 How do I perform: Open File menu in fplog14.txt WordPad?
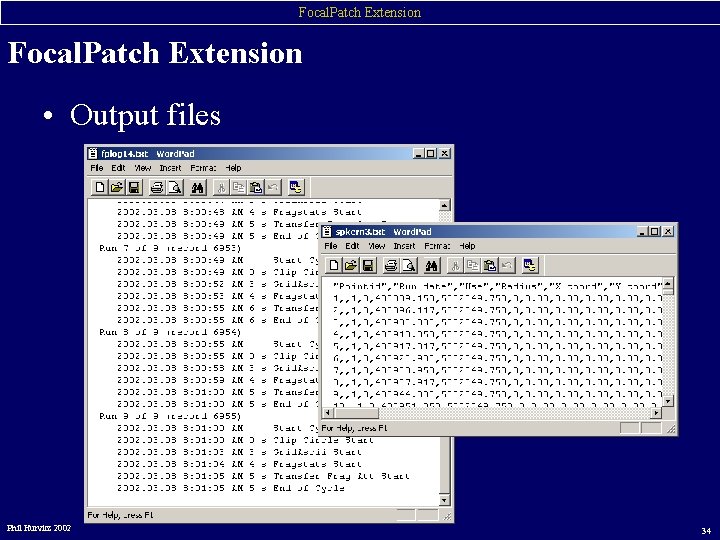click(x=96, y=168)
